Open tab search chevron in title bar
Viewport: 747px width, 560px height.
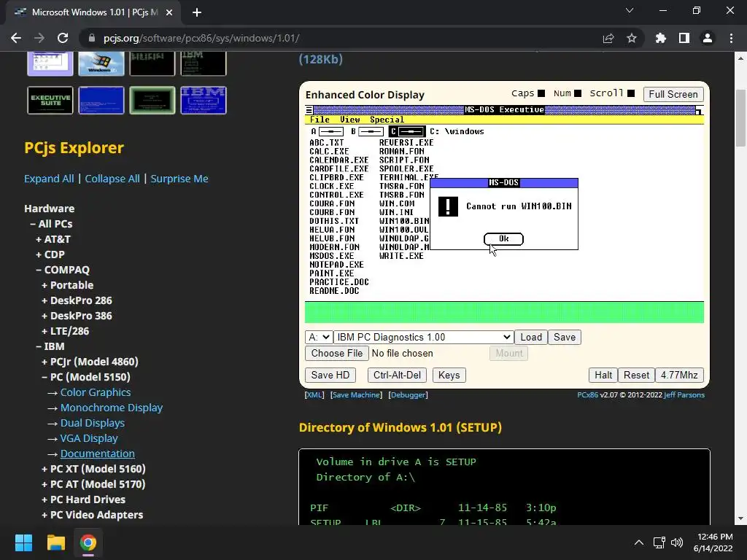pyautogui.click(x=630, y=10)
